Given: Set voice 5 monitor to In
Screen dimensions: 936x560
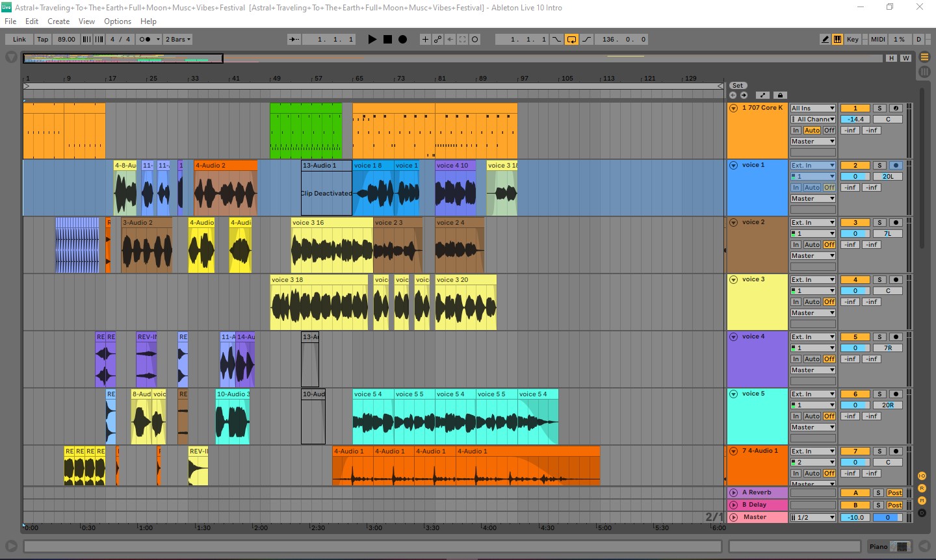Looking at the screenshot, I should pyautogui.click(x=796, y=416).
